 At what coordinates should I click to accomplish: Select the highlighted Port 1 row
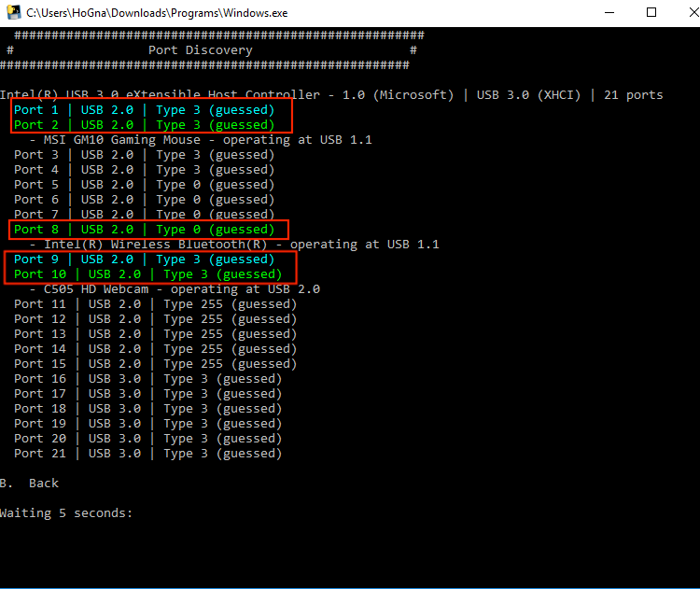click(144, 110)
